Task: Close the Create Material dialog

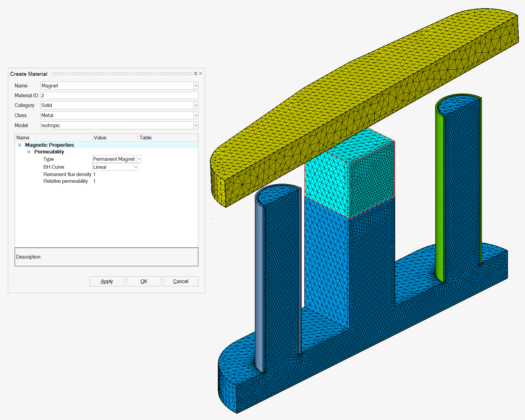Action: click(200, 73)
